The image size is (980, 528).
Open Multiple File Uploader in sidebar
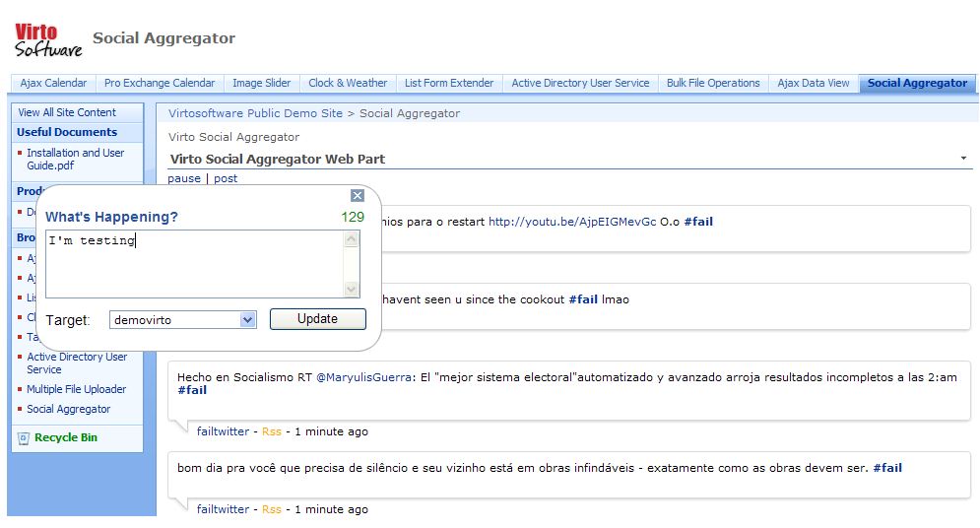[x=76, y=389]
